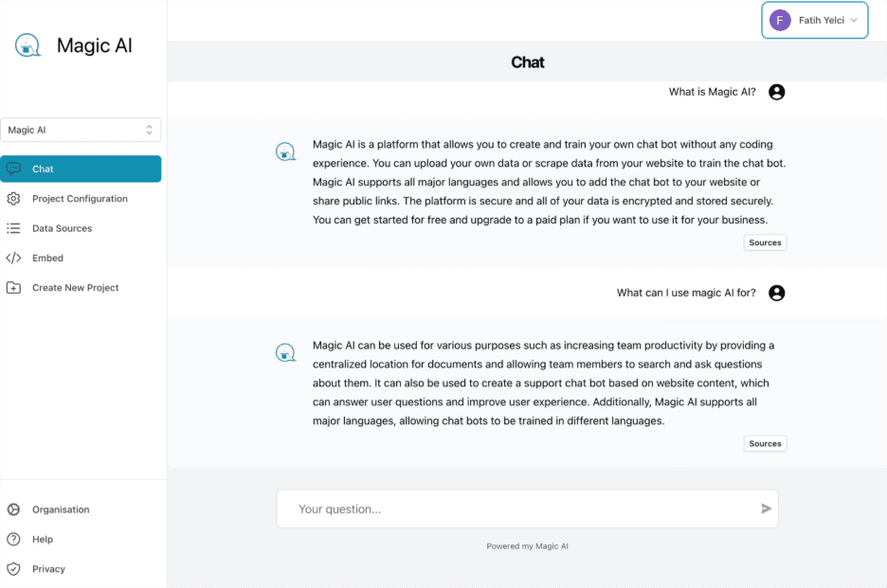This screenshot has height=588, width=887.
Task: Open the Magic AI project selector dropdown
Action: [81, 130]
